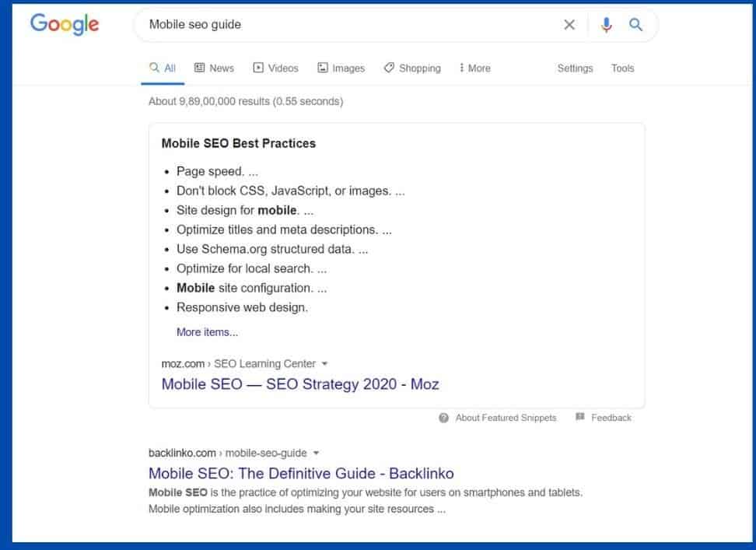756x550 pixels.
Task: Click the About Featured Snippets question icon
Action: (x=443, y=418)
